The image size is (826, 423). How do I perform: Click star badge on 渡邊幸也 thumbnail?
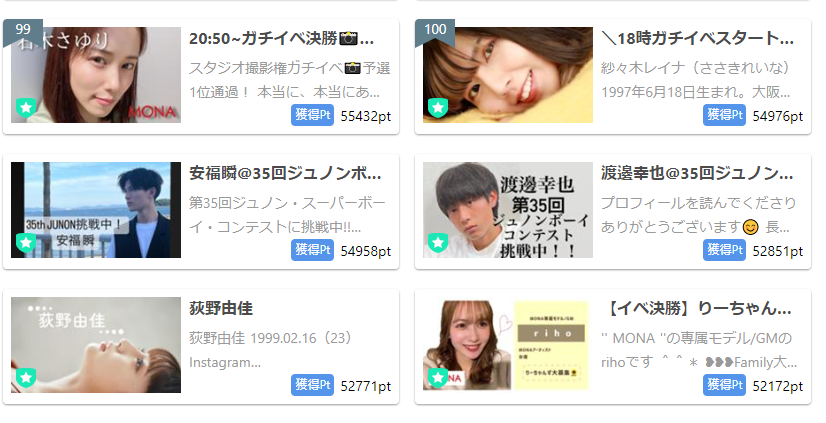click(438, 243)
